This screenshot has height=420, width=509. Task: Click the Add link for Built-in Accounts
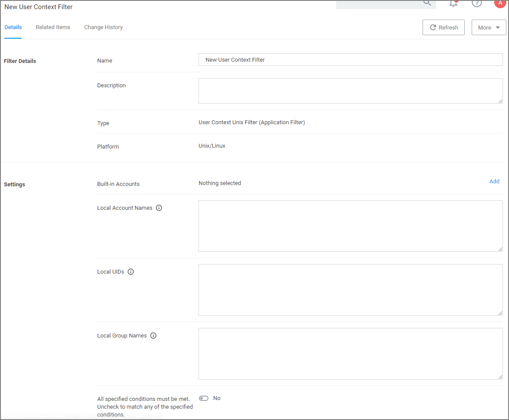(494, 182)
